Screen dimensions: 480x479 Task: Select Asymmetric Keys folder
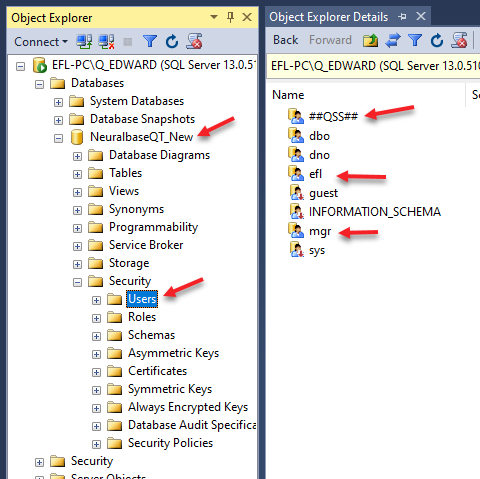(173, 353)
